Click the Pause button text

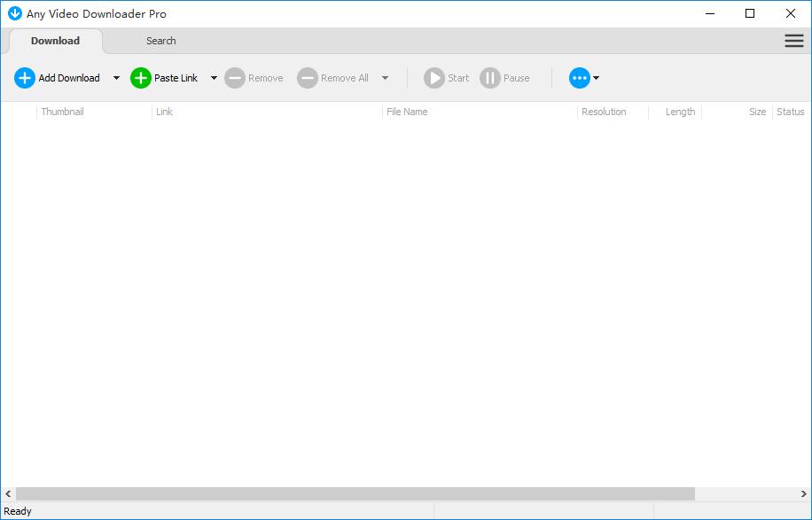pyautogui.click(x=516, y=78)
